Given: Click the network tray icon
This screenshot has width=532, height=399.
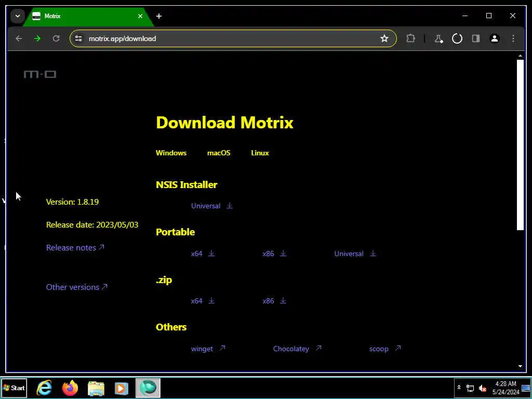Looking at the screenshot, I should (470, 388).
